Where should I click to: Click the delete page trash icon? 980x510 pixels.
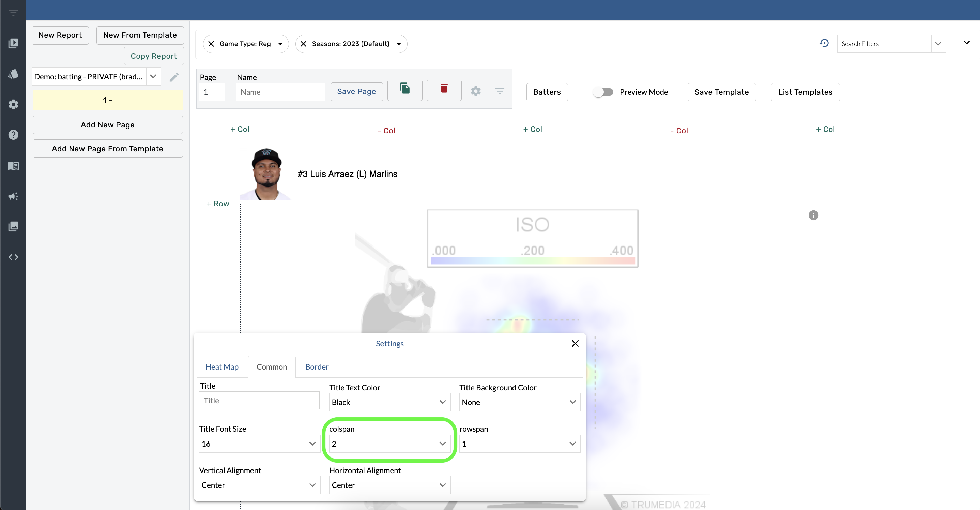(444, 91)
